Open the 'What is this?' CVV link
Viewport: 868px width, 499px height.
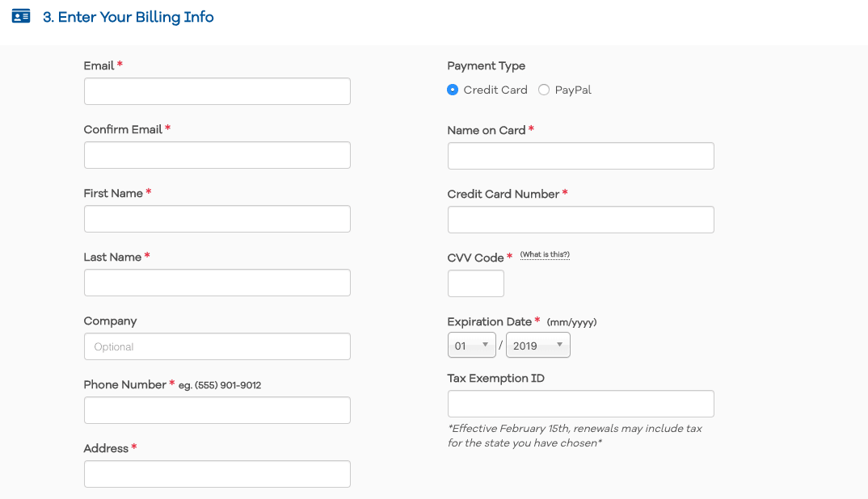pos(545,254)
